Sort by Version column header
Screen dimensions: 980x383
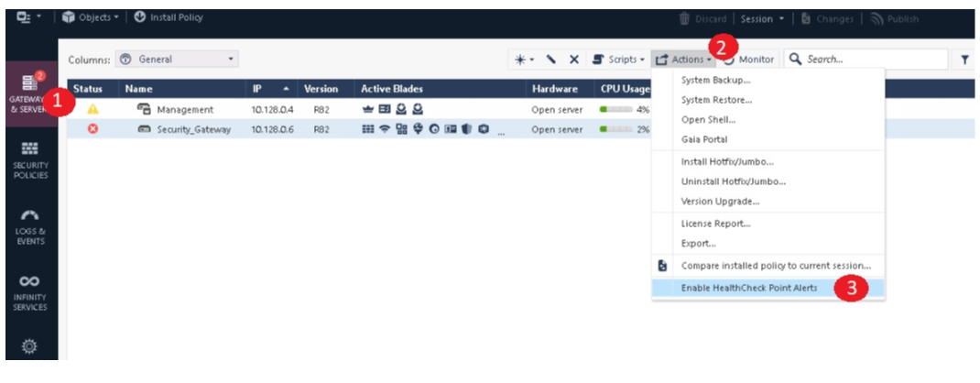[321, 90]
